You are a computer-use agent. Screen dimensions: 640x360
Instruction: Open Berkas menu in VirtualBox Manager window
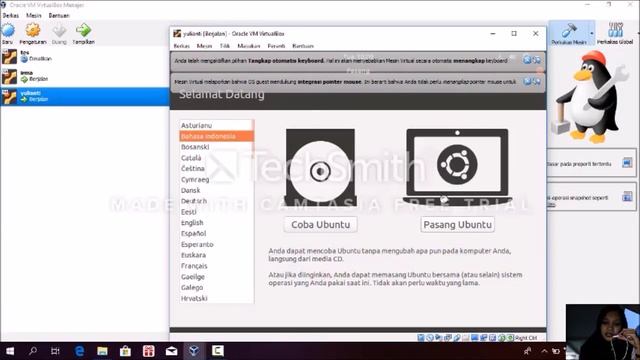pos(11,15)
